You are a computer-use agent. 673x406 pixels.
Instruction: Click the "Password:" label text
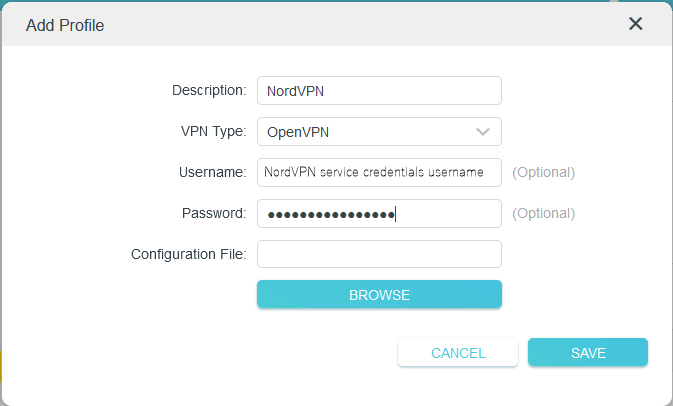tap(214, 213)
